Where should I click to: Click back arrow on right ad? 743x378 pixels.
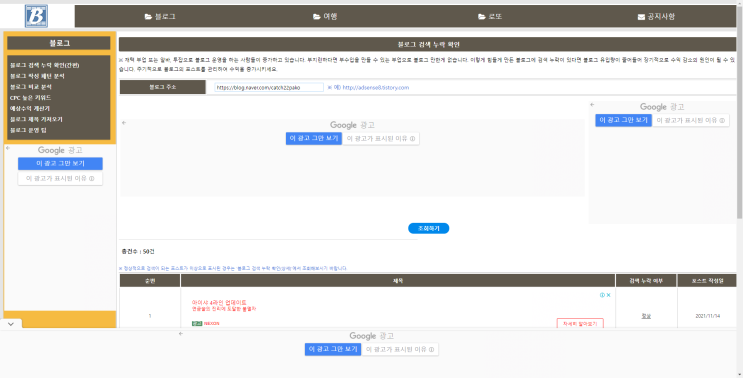[x=592, y=105]
